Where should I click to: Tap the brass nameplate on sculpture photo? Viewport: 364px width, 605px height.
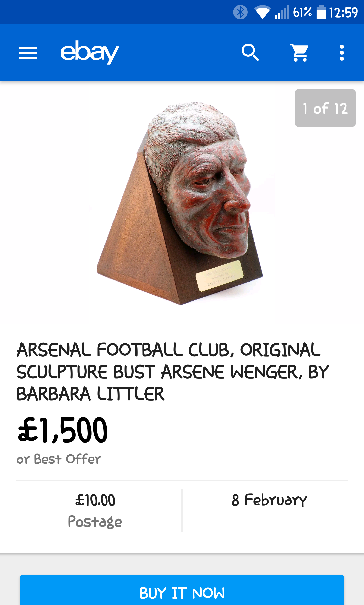219,275
